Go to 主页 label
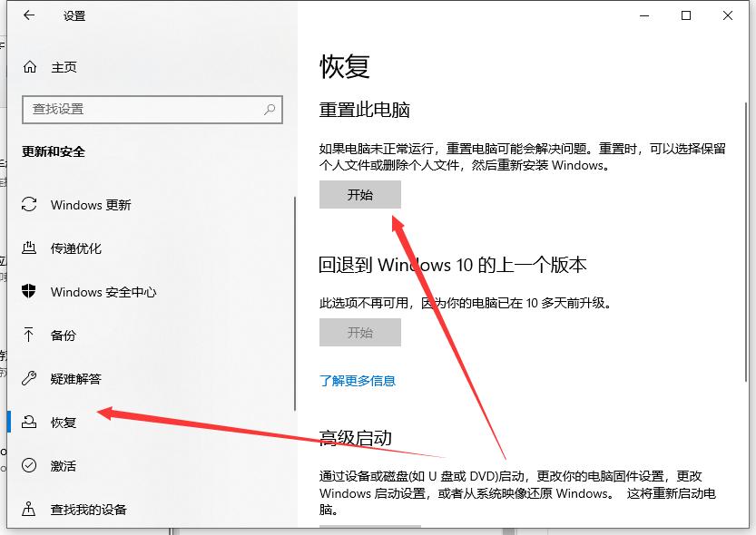 click(x=64, y=67)
